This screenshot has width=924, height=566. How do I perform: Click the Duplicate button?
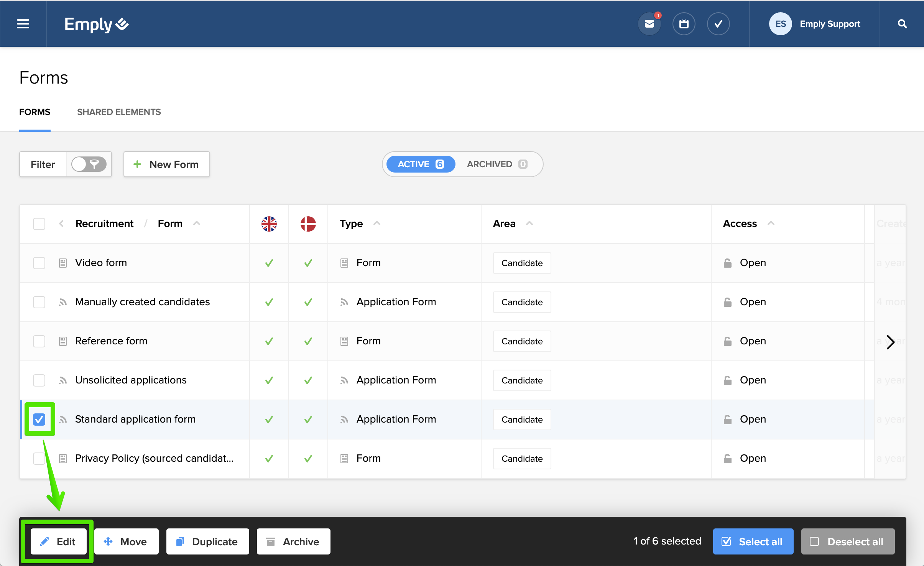tap(207, 541)
